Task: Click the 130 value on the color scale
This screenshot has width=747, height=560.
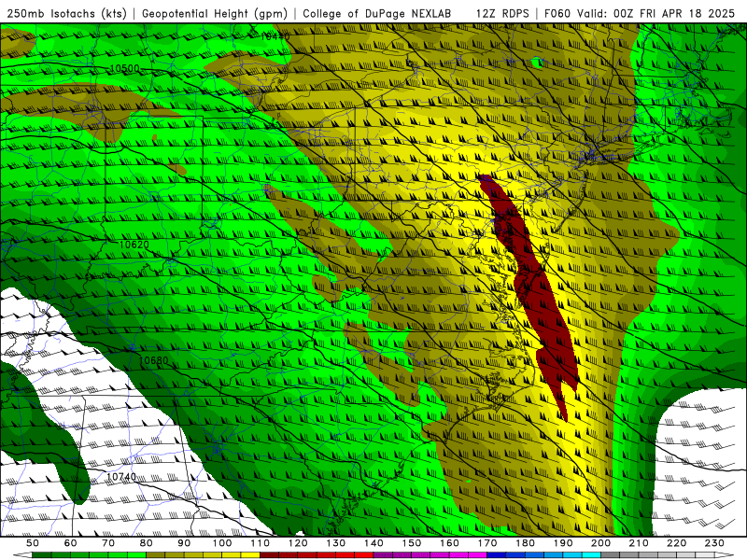Action: pos(336,543)
